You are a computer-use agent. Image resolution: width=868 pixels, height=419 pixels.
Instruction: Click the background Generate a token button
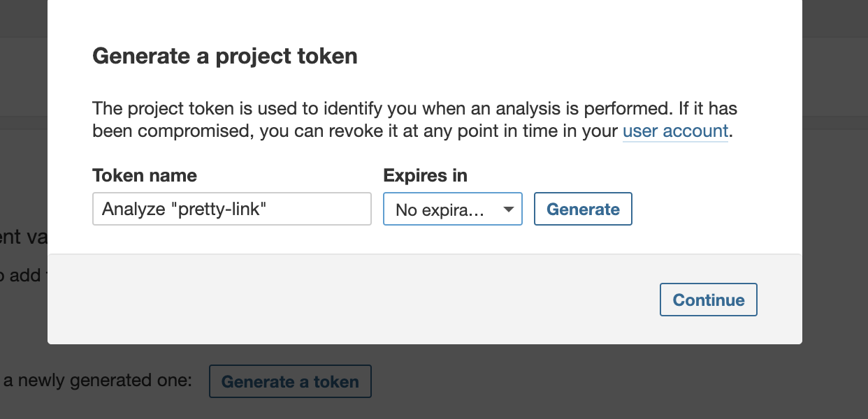click(290, 381)
